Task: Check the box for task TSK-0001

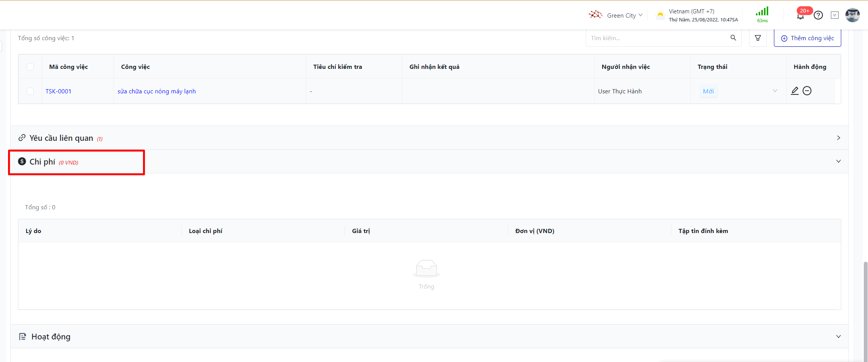Action: 30,91
